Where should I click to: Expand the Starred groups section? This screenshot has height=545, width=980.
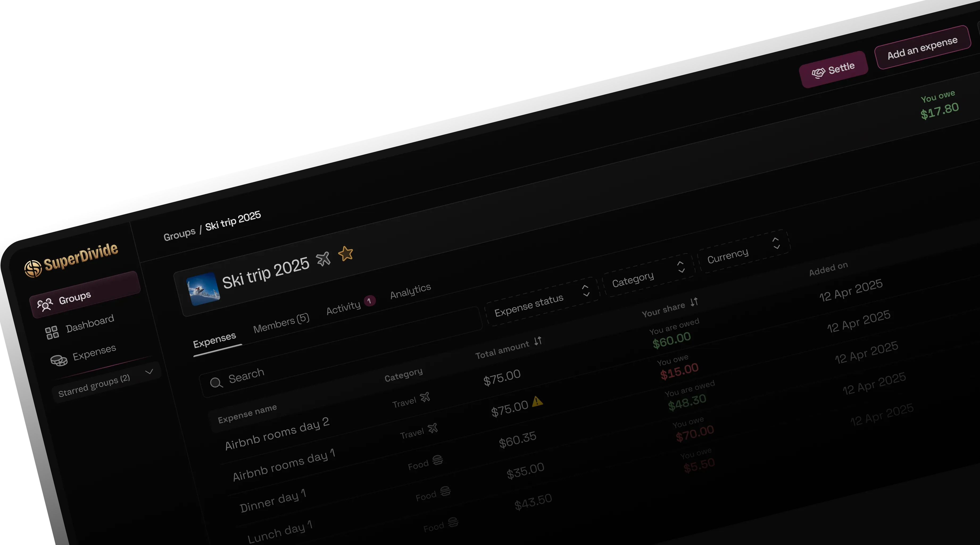click(150, 372)
